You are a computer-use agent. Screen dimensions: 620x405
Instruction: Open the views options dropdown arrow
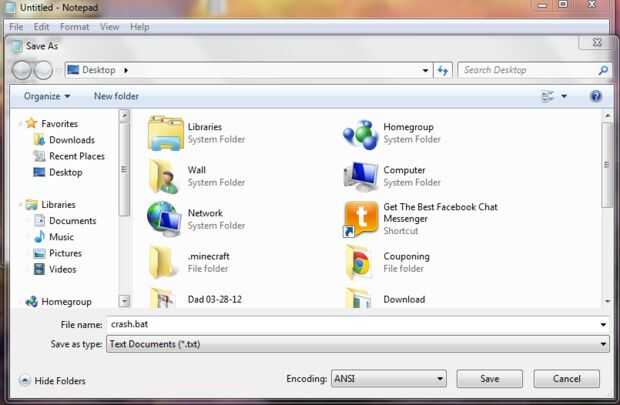(564, 96)
